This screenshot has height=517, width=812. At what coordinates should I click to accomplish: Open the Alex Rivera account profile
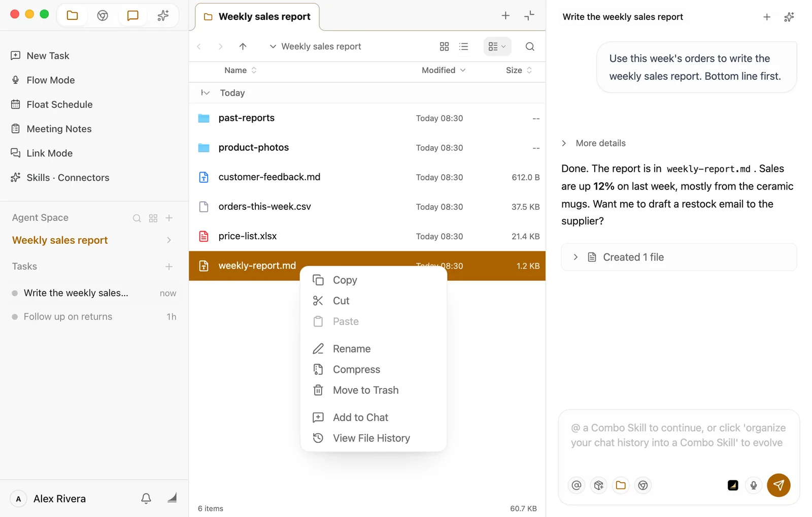[x=48, y=499]
